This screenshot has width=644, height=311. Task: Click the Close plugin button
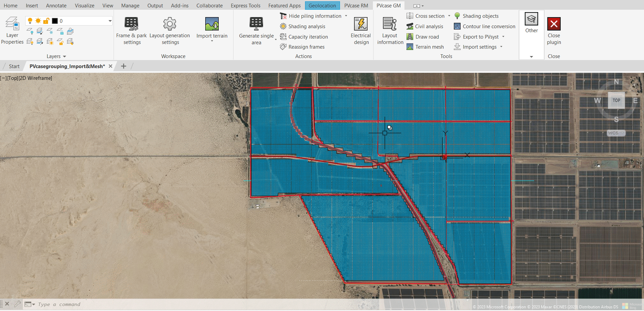(x=554, y=24)
